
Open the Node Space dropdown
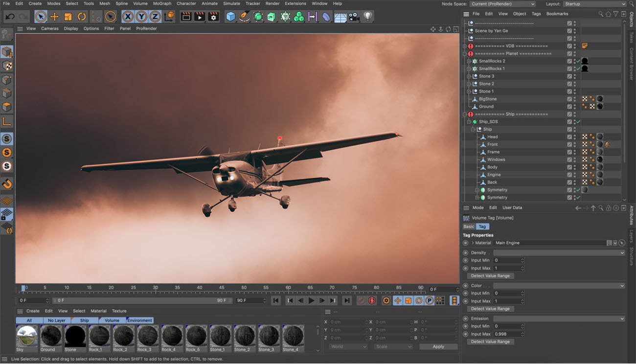501,3
